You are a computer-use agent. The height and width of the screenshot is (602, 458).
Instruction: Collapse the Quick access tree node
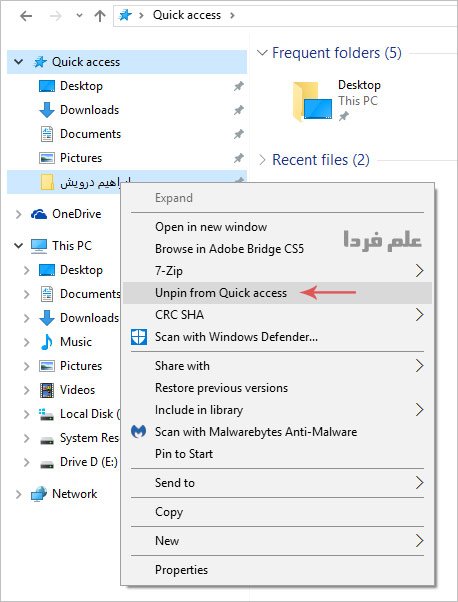(x=18, y=62)
